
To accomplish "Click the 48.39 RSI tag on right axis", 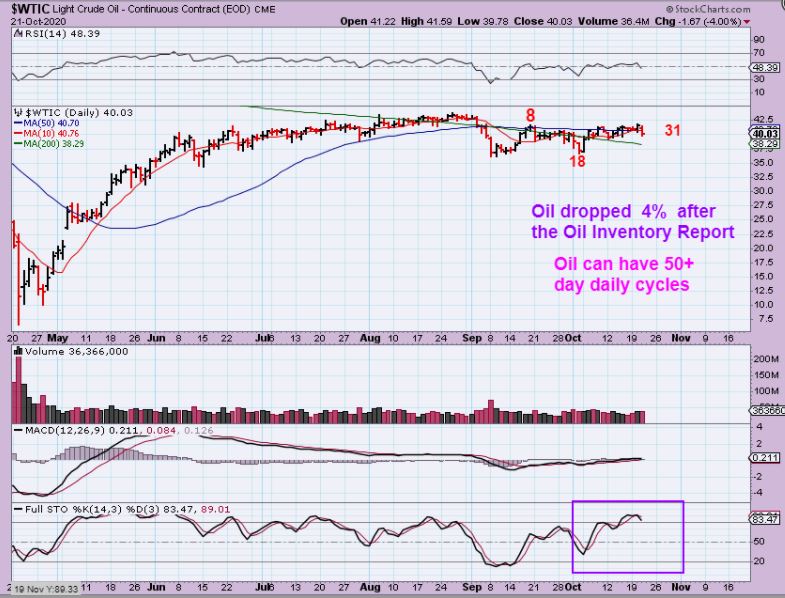I will tap(765, 68).
